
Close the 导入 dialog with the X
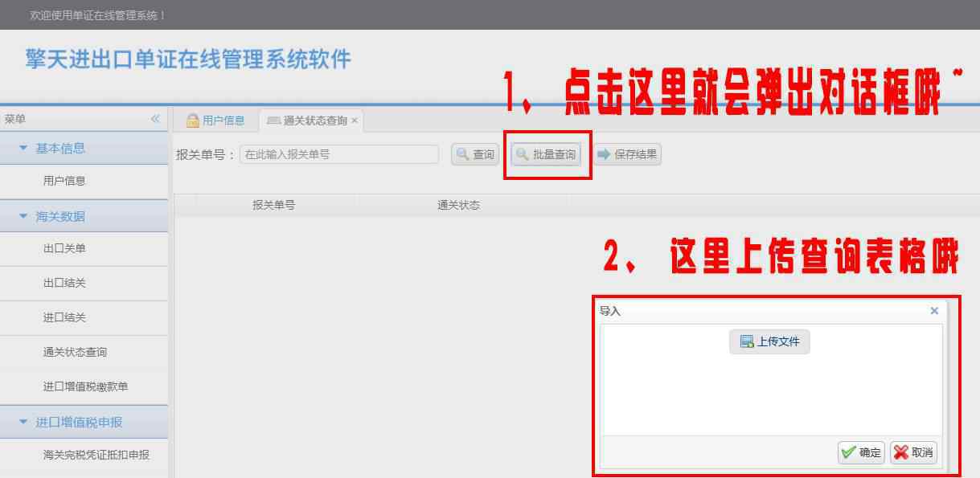(x=934, y=311)
